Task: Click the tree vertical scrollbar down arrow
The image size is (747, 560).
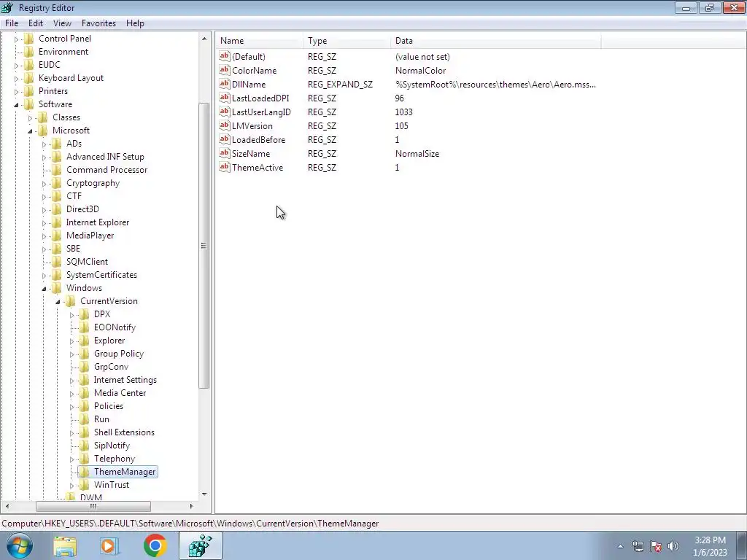Action: click(x=204, y=494)
